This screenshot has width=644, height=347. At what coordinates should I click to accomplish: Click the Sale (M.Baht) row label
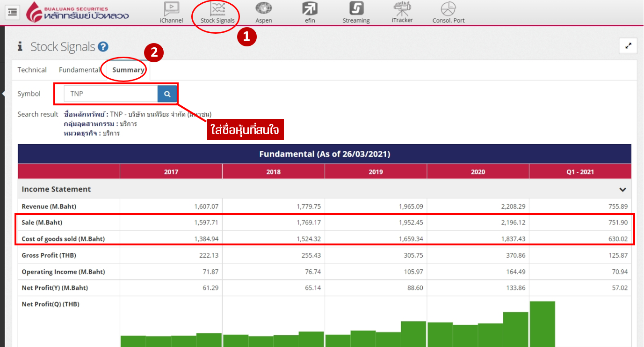click(x=42, y=222)
